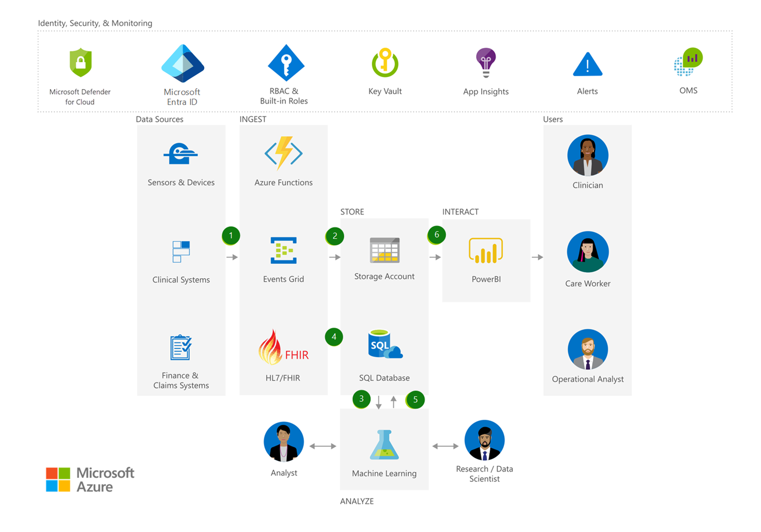Click the 'Finance & Claims Systems' text label
This screenshot has height=532, width=761.
[181, 381]
